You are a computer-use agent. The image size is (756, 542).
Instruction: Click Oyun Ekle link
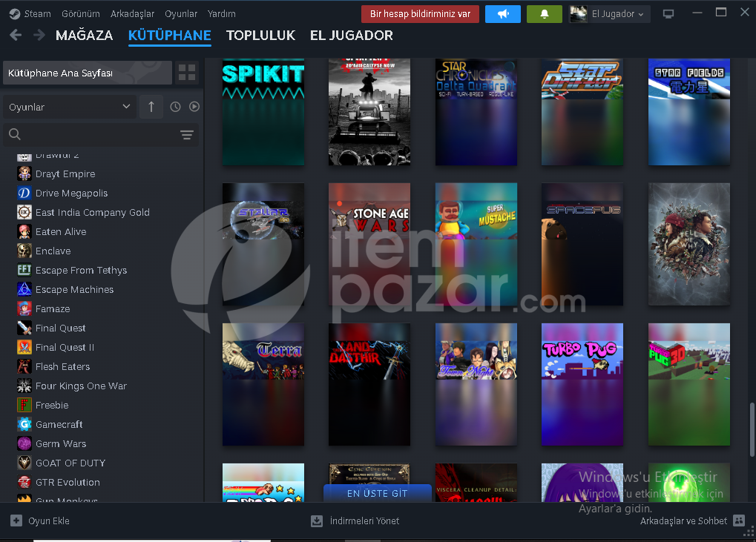pyautogui.click(x=49, y=520)
